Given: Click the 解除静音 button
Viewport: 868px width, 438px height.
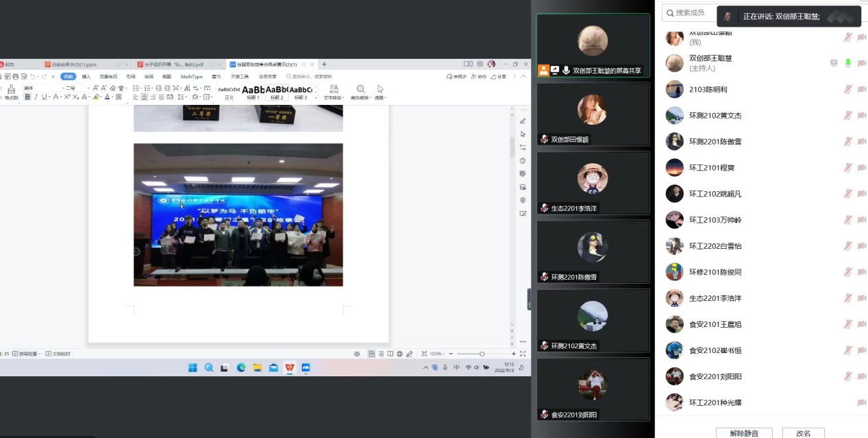Looking at the screenshot, I should (743, 433).
